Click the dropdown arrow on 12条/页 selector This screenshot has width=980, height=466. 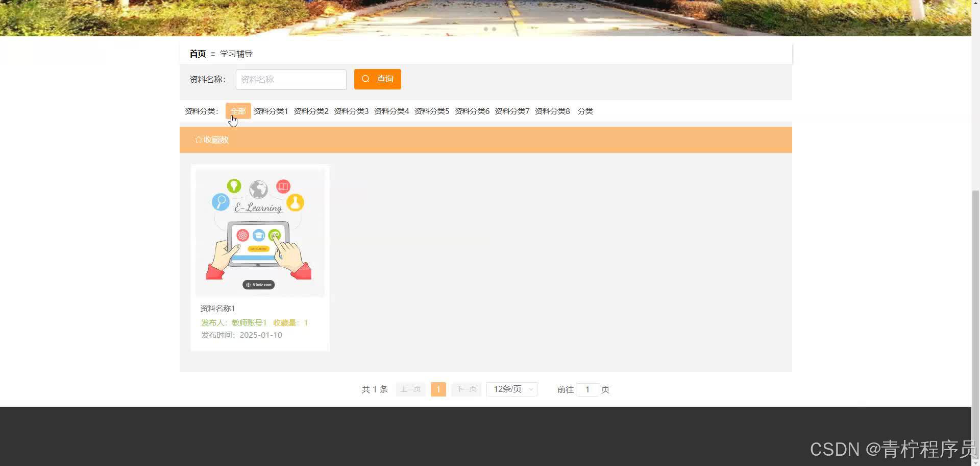531,389
